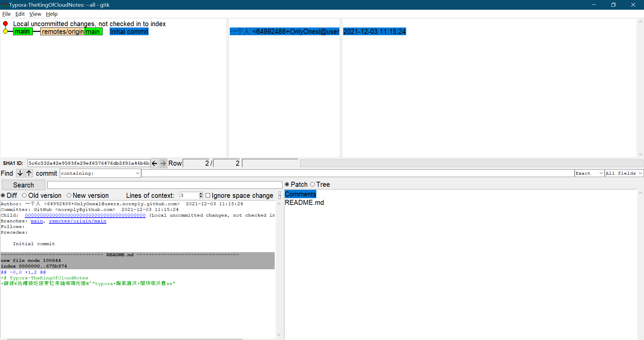Select the Diff radio button

[3, 195]
